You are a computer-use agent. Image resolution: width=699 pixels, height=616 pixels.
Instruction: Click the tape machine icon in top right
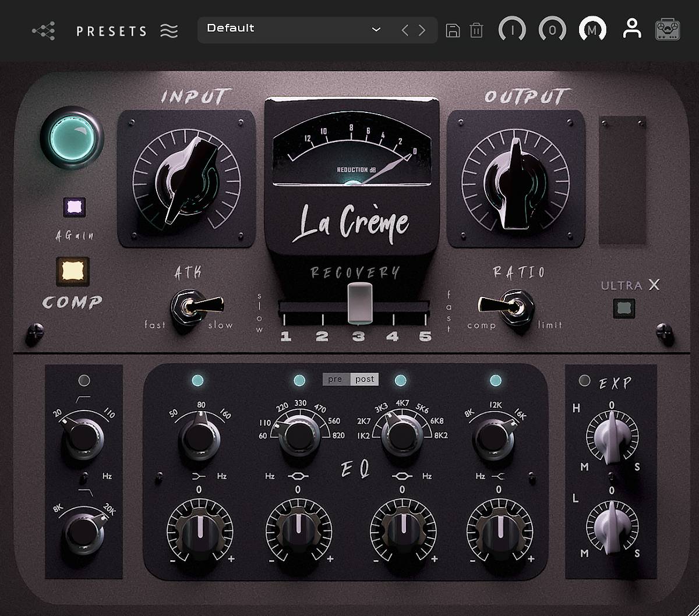pos(668,30)
